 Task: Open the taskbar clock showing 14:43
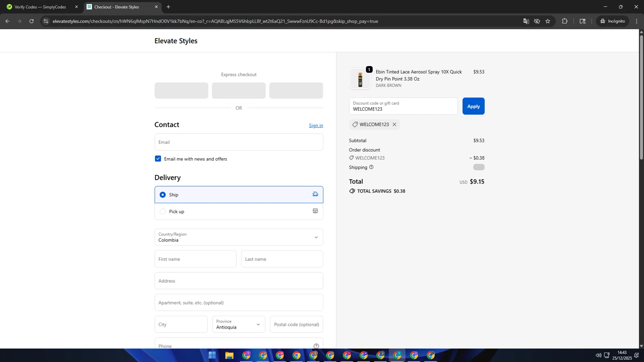point(622,355)
